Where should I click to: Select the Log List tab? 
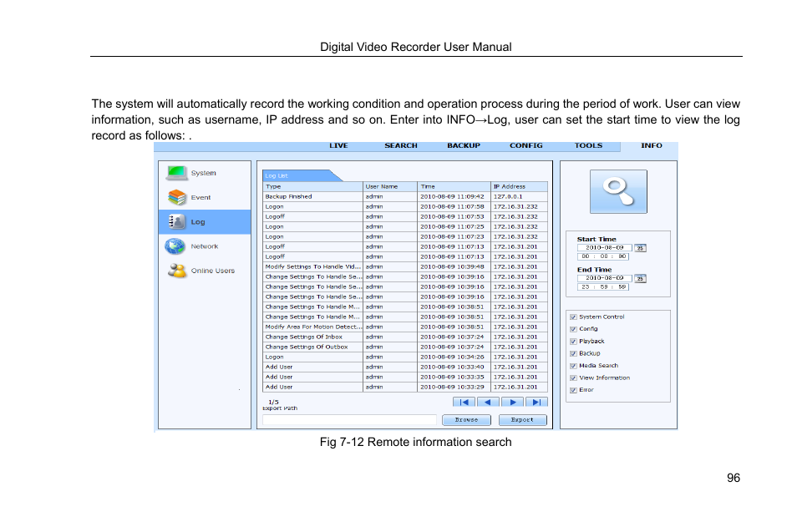click(300, 176)
